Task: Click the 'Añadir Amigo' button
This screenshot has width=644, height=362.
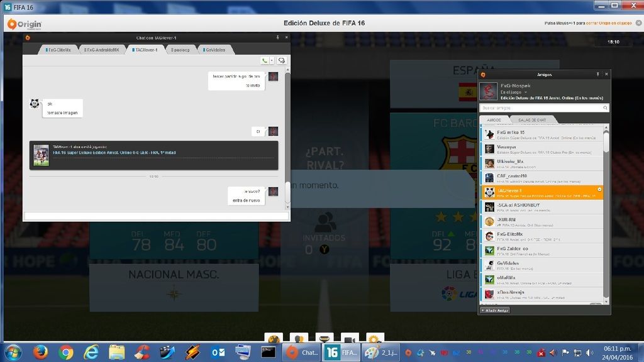Action: [495, 310]
